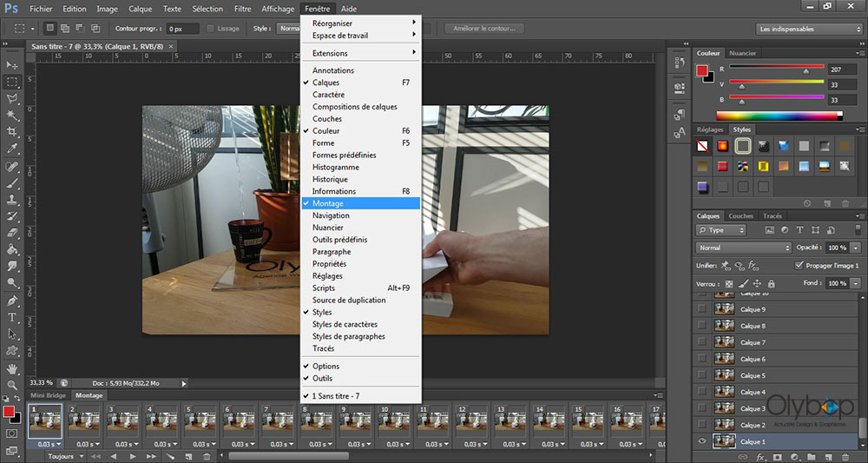Click the R value field showing 207

[841, 69]
